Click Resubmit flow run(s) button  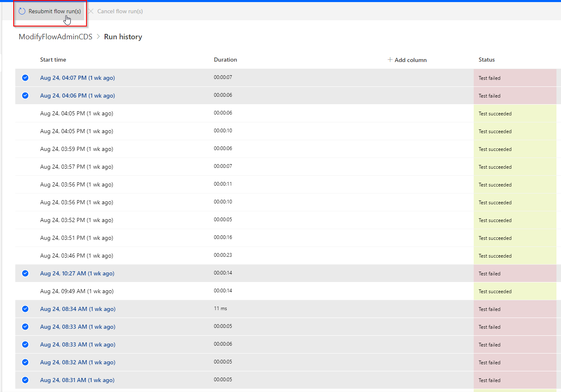click(x=50, y=11)
